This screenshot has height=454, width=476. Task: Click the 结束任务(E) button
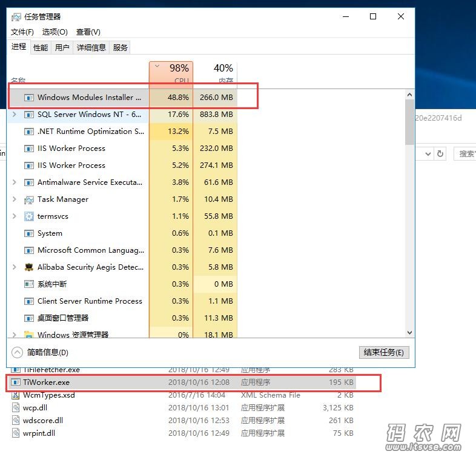point(384,353)
